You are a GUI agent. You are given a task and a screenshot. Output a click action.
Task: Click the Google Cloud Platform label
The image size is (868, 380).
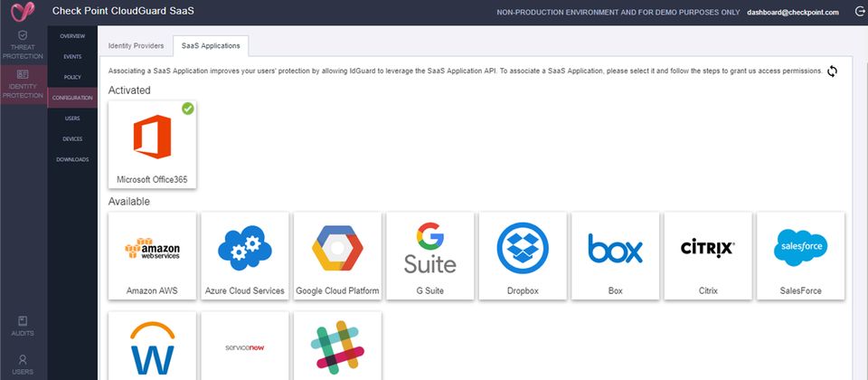[x=337, y=290]
